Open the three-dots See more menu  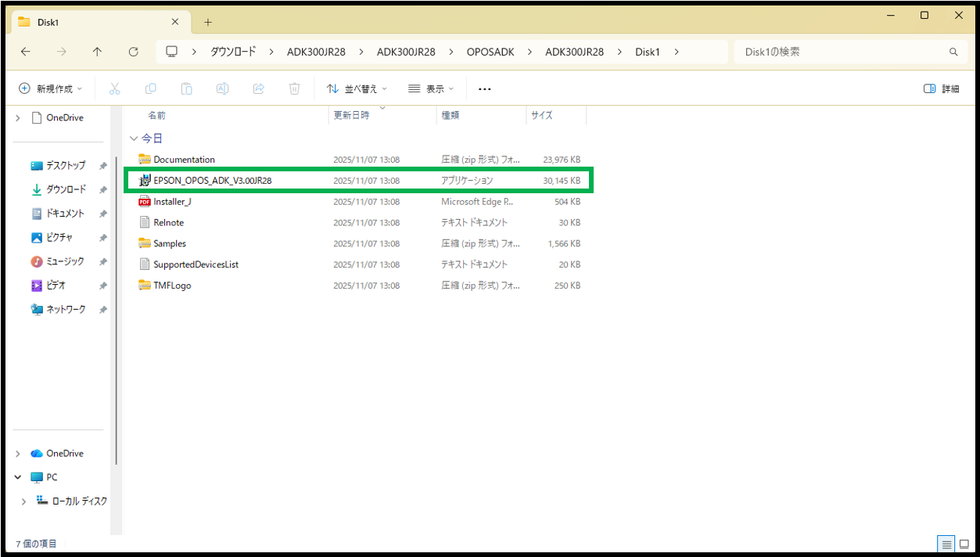click(484, 89)
